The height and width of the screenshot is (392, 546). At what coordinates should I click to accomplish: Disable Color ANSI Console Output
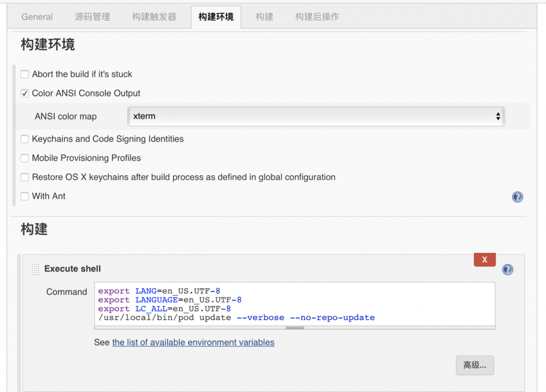[24, 93]
